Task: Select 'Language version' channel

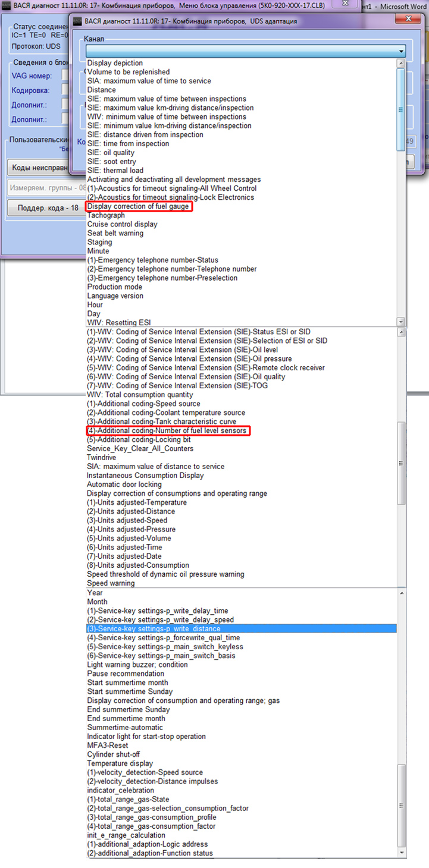Action: coord(115,295)
